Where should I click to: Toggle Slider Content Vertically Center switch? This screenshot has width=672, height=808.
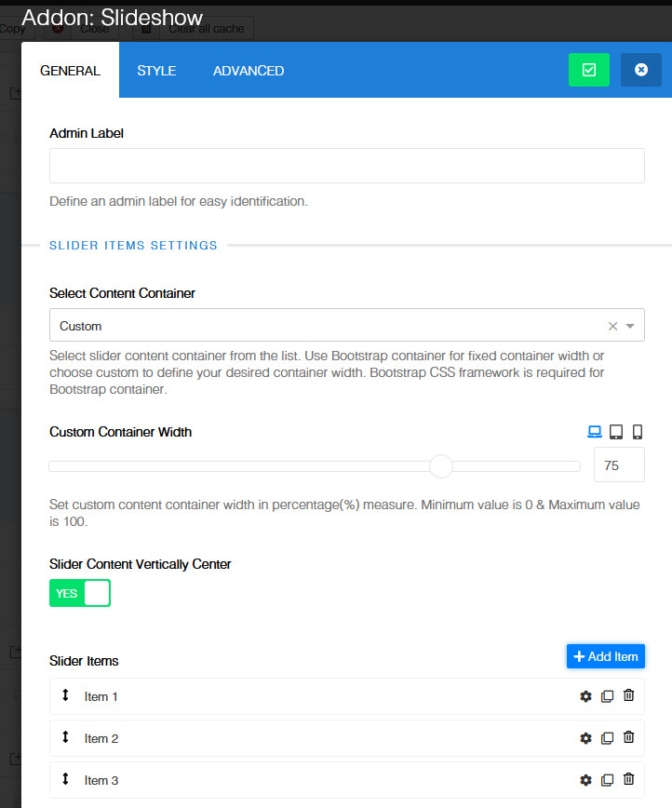click(80, 593)
